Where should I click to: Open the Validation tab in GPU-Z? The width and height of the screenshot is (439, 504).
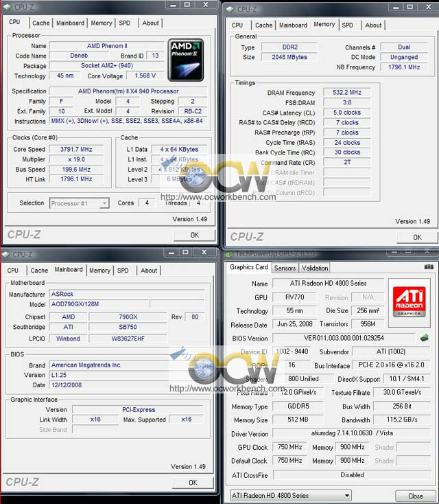315,268
